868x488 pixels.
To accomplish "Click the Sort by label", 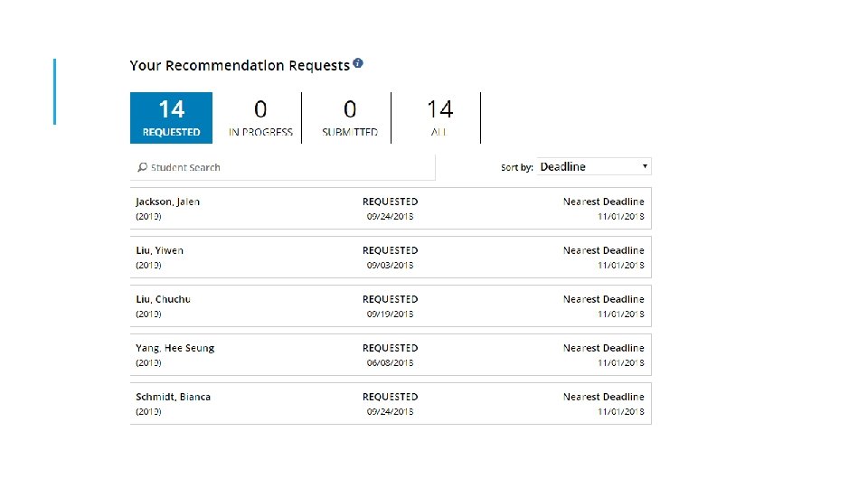I will [517, 167].
